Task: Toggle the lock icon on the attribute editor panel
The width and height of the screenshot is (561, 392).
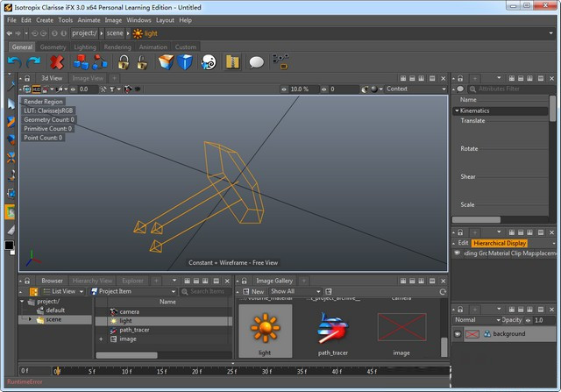Action: pos(460,78)
